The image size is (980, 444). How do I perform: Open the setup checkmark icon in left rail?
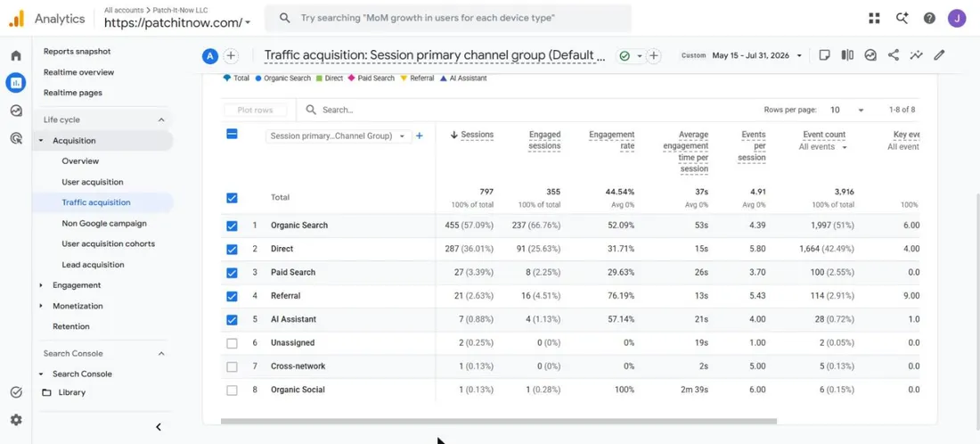pyautogui.click(x=16, y=392)
